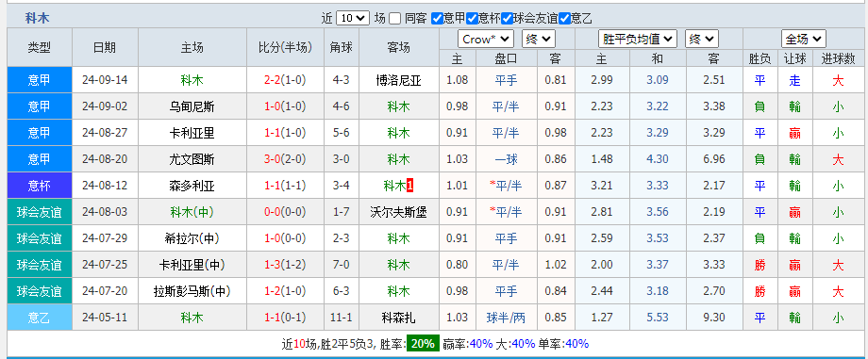Image resolution: width=868 pixels, height=359 pixels.
Task: Click 大 result in the 24-08-20 row
Action: (x=838, y=160)
